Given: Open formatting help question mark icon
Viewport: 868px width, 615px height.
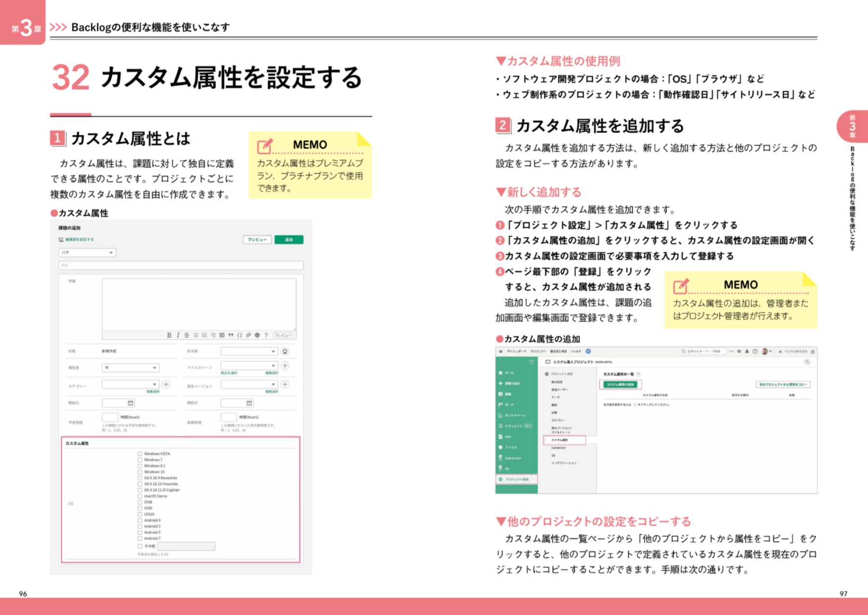Looking at the screenshot, I should [x=266, y=335].
